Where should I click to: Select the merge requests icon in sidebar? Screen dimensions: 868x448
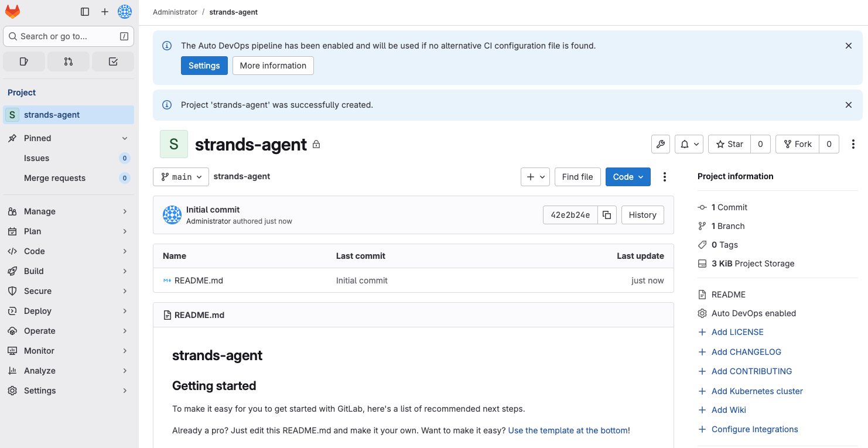69,61
